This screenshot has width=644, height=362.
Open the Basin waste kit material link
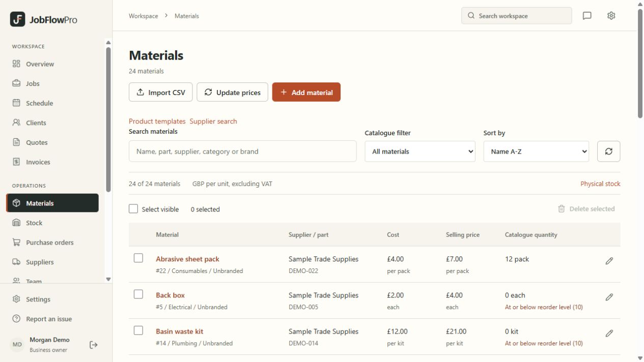tap(179, 331)
